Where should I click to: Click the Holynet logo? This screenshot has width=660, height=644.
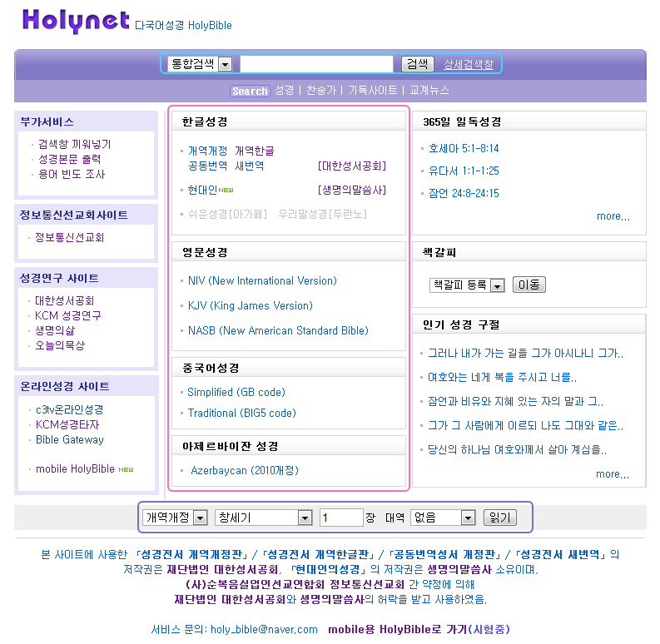pyautogui.click(x=76, y=21)
